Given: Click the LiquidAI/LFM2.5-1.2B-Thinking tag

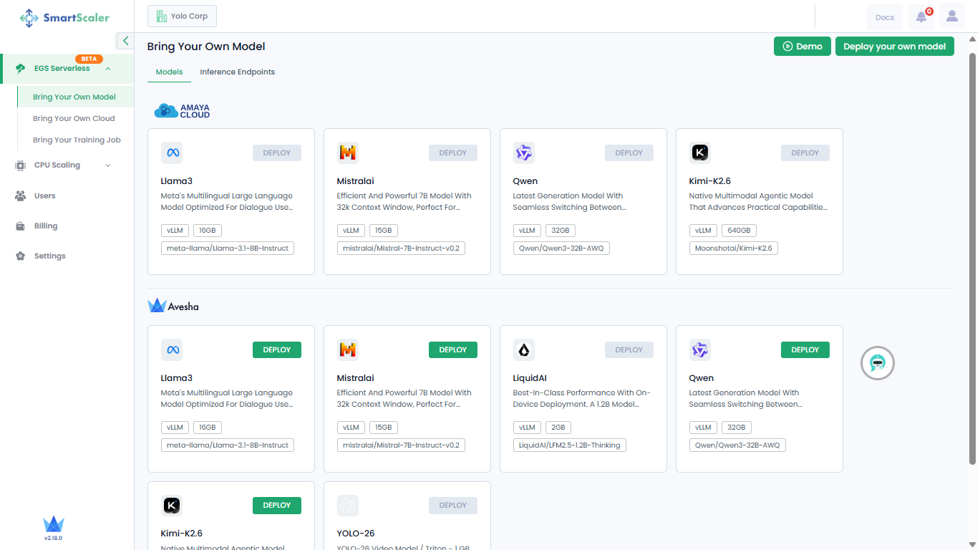Looking at the screenshot, I should pos(570,445).
